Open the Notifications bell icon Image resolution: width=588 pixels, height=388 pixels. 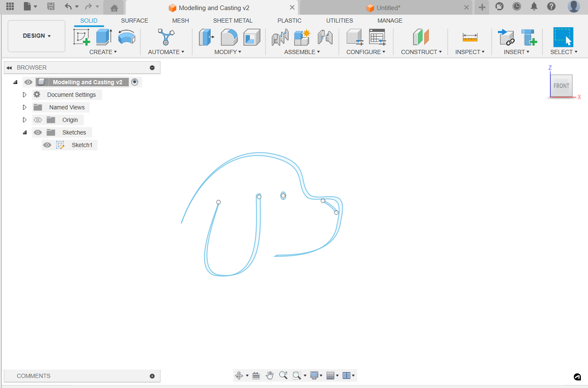coord(534,6)
